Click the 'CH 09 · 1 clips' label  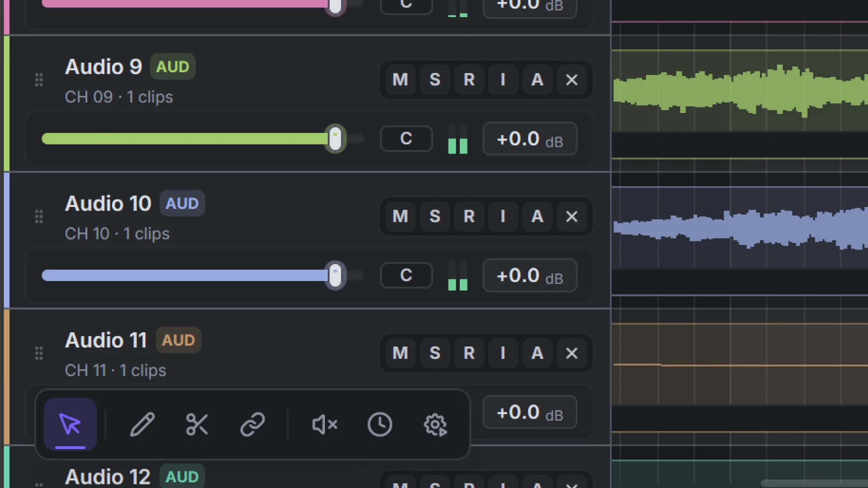[x=119, y=97]
